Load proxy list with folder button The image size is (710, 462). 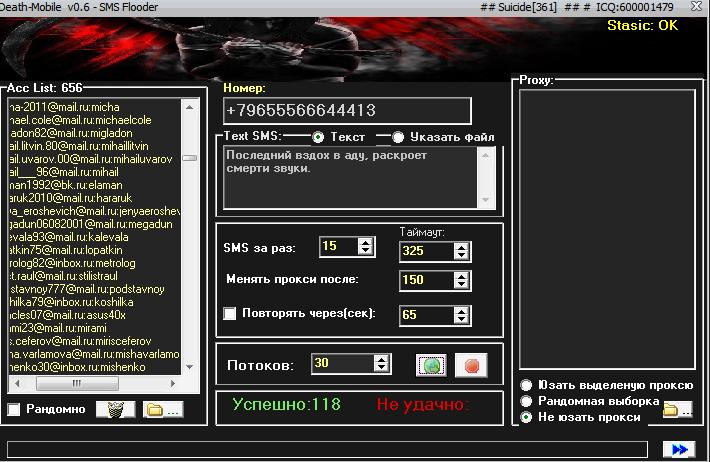677,410
